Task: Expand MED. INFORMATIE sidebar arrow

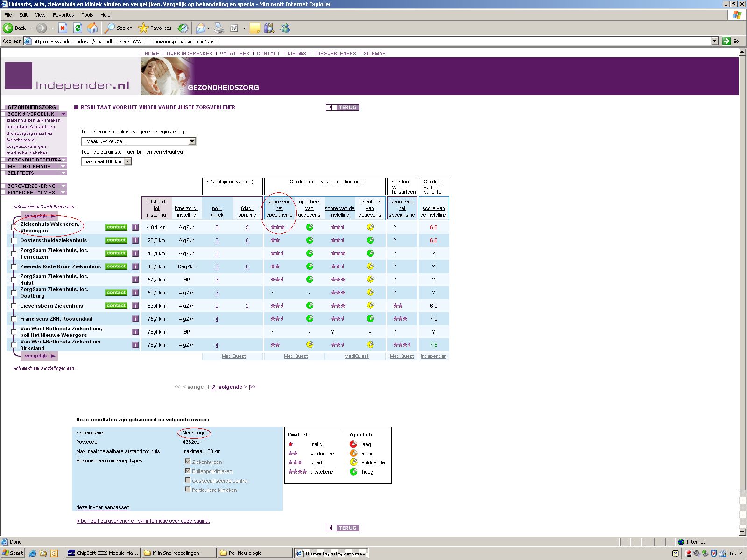Action: pyautogui.click(x=63, y=166)
